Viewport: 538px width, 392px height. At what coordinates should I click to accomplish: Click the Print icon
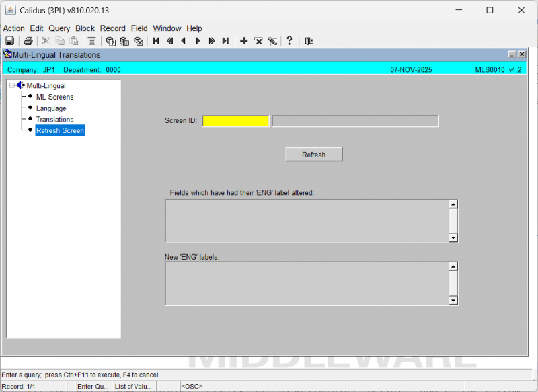click(27, 41)
